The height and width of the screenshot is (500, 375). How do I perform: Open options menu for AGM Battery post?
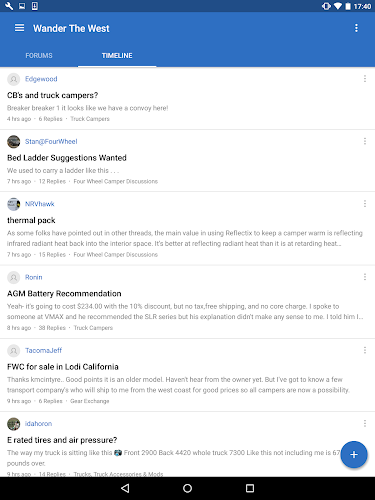365,277
